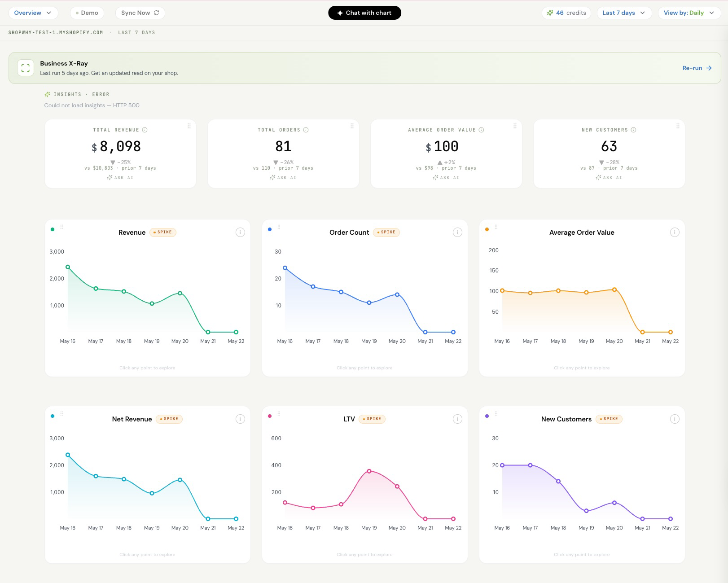Click the Business X-Ray scan icon

pyautogui.click(x=26, y=68)
